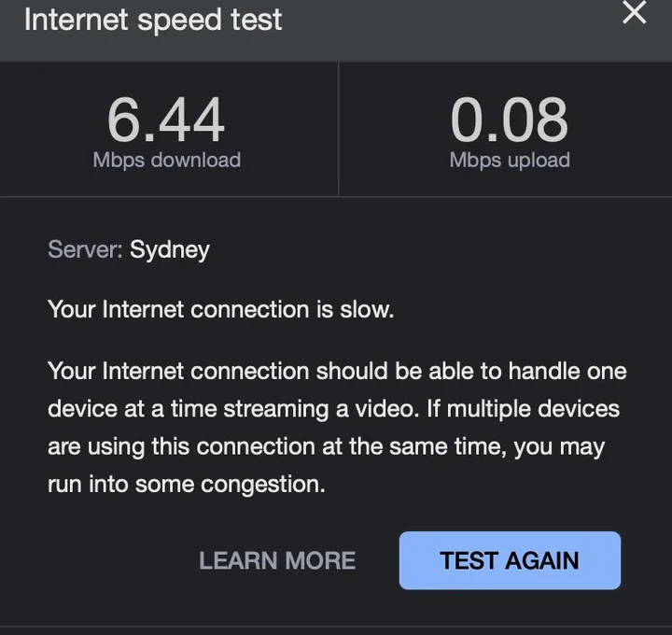
Task: Click the vertical divider between speed results
Action: [x=338, y=131]
